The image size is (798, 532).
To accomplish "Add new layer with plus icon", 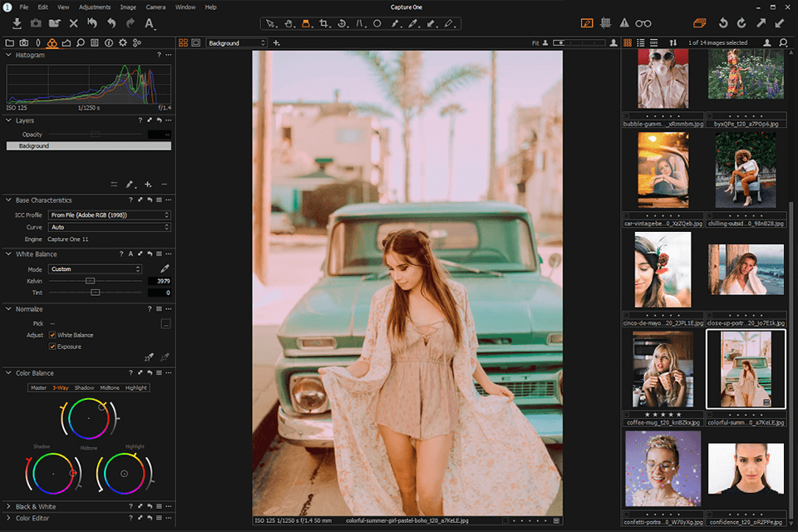I will [x=148, y=185].
